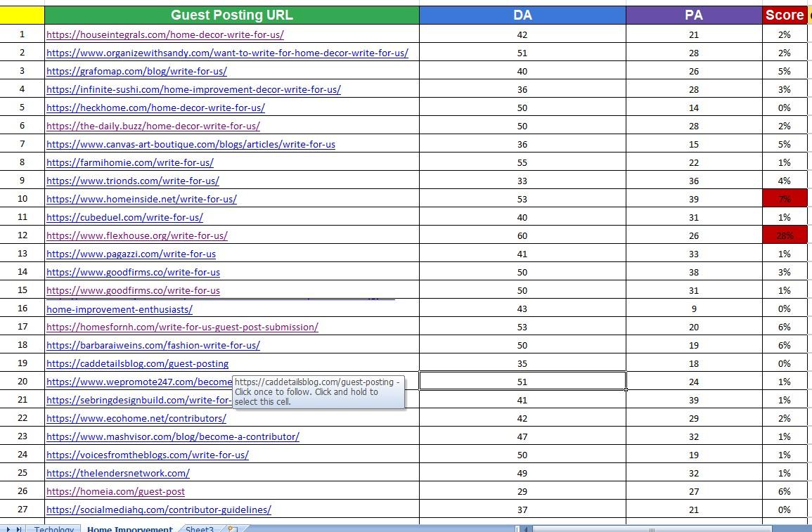Screen dimensions: 812x532
Task: Click the next sheet navigation arrow
Action: point(9,528)
